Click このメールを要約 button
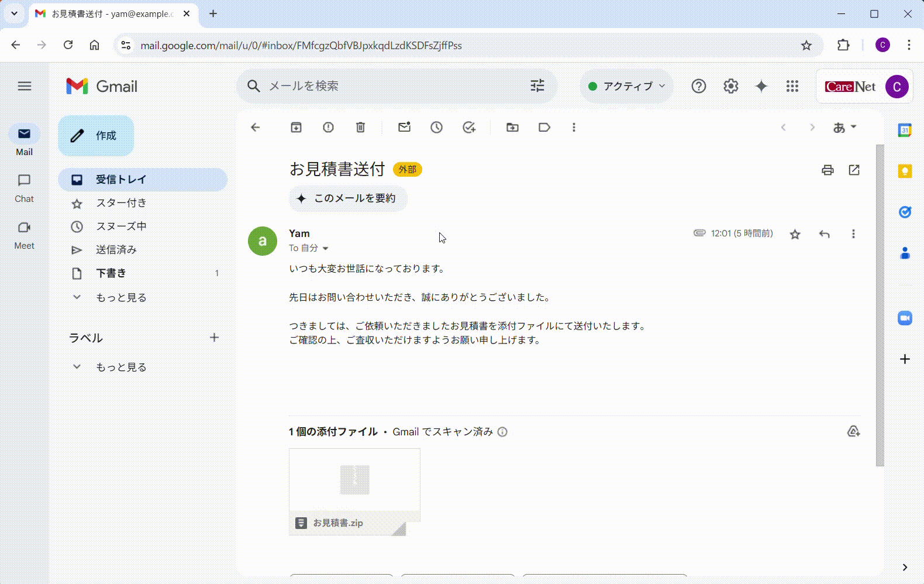The height and width of the screenshot is (584, 924). (348, 198)
